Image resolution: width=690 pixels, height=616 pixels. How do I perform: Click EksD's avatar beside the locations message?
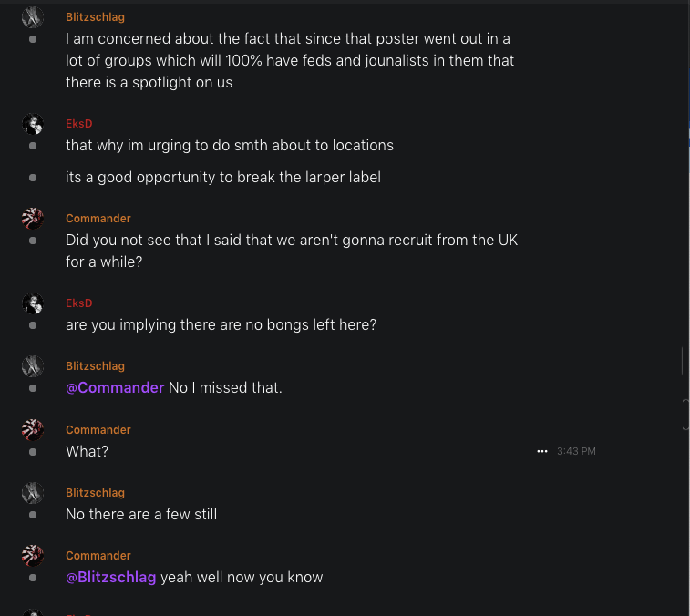tap(33, 125)
